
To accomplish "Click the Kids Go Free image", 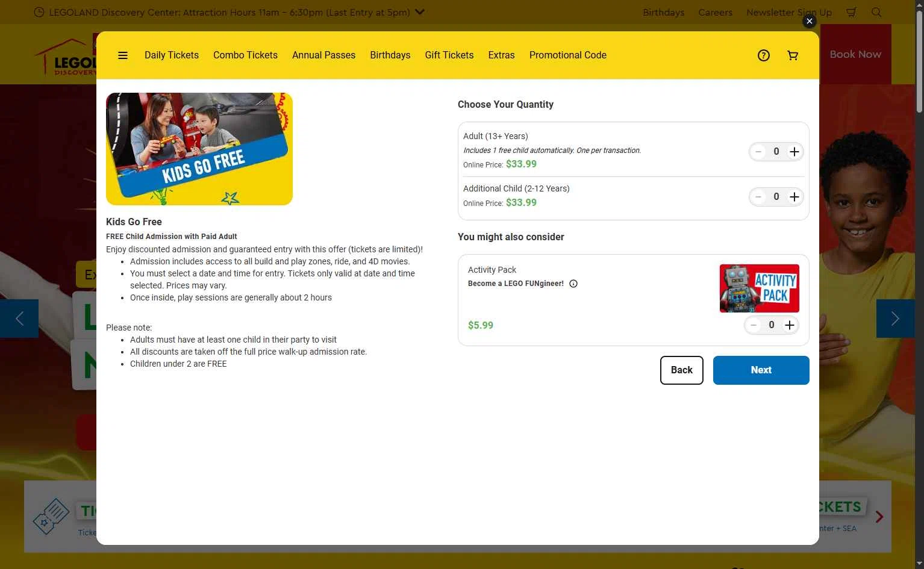I will tap(199, 149).
